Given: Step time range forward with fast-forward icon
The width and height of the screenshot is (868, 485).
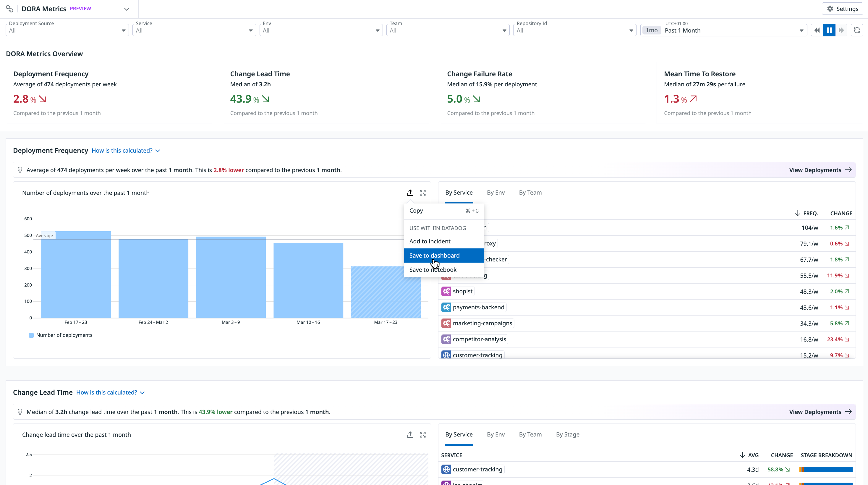Looking at the screenshot, I should (841, 30).
